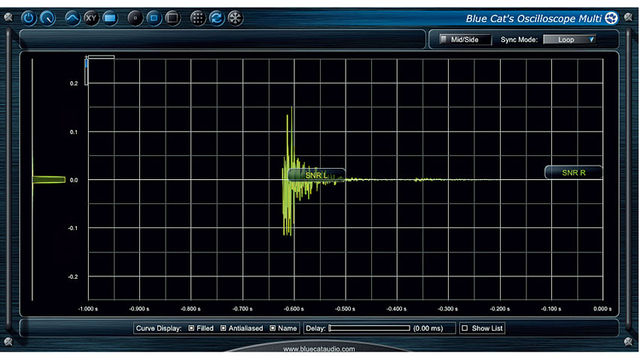Click the refresh arrows icon
The width and height of the screenshot is (640, 360).
tap(217, 18)
